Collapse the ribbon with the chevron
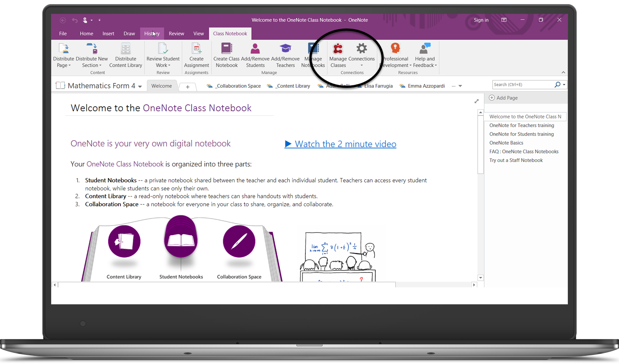619x364 pixels. (x=563, y=73)
